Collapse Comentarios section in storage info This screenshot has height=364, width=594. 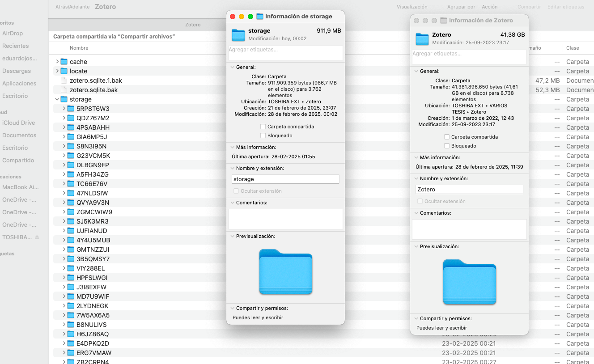(232, 203)
